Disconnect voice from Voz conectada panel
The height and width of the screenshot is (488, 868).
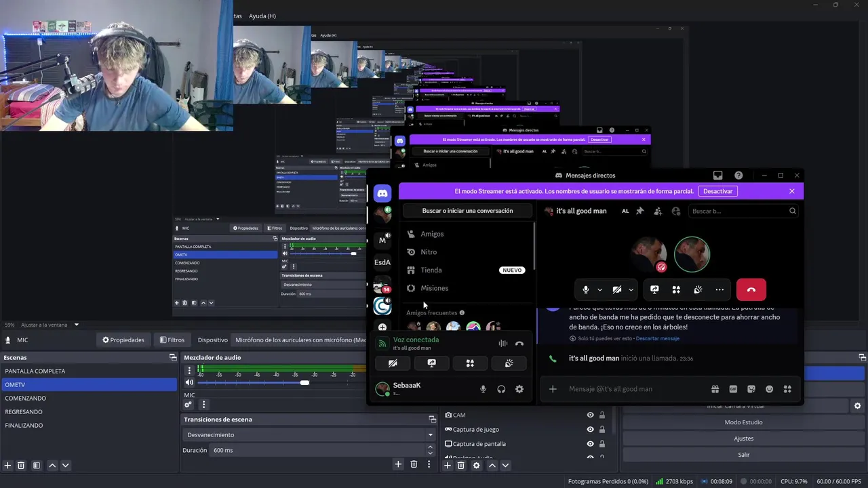519,344
